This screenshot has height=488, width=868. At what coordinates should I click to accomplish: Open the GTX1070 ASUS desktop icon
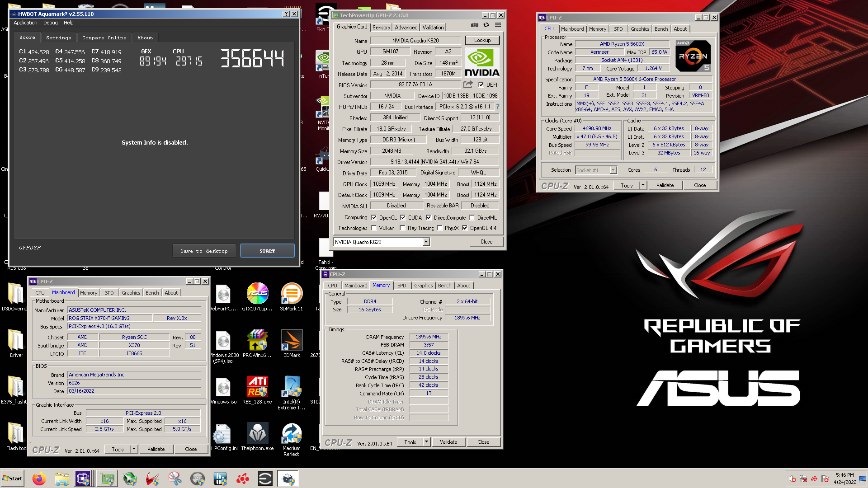click(257, 296)
